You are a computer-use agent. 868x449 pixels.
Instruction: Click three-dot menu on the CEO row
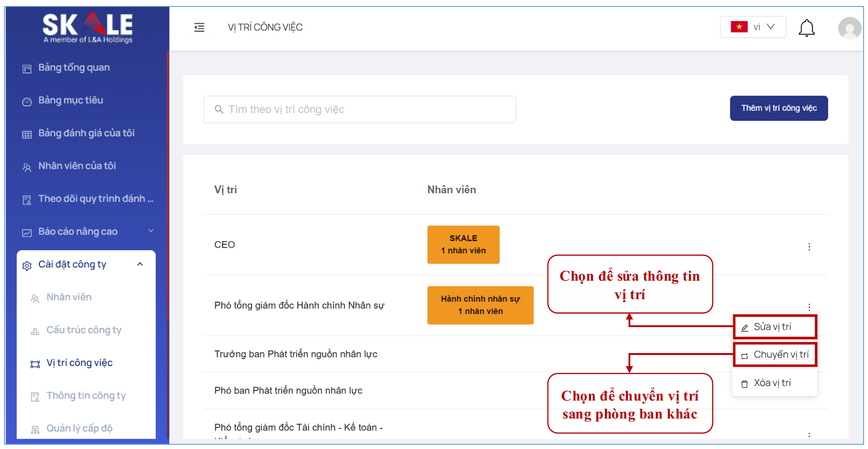coord(809,247)
